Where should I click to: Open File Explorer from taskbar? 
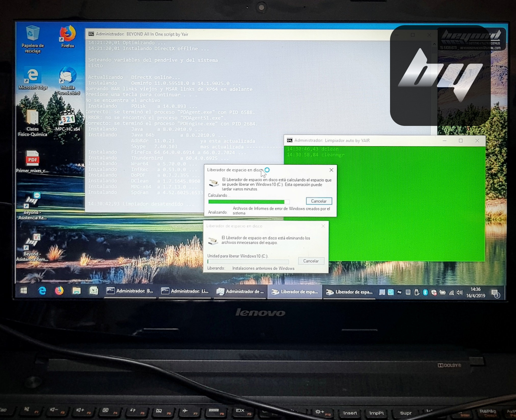[x=76, y=291]
